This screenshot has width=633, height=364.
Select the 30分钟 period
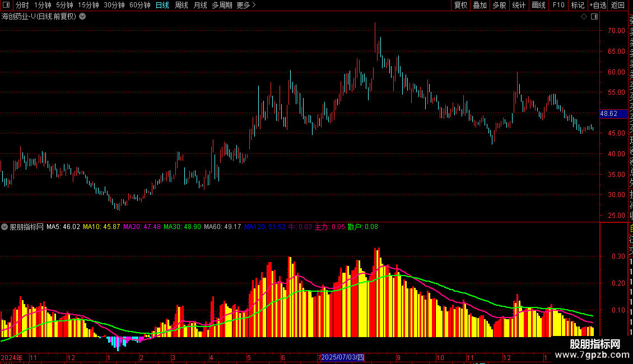pos(114,5)
